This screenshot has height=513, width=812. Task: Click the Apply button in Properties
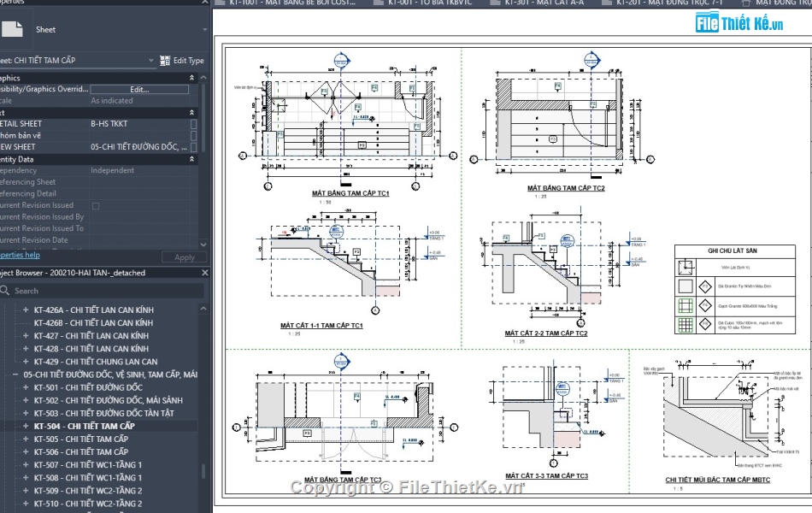[183, 256]
